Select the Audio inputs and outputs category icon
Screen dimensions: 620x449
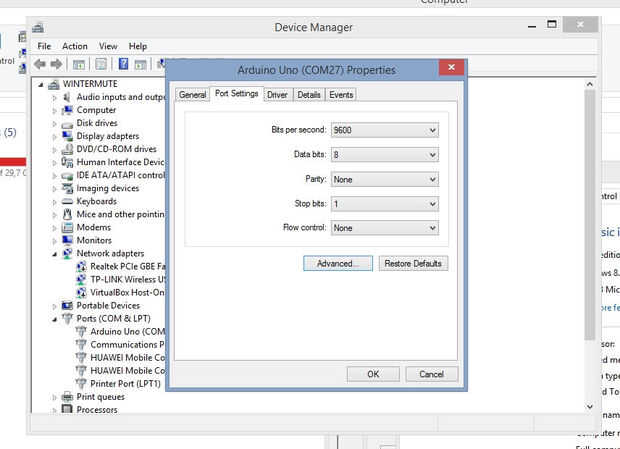67,97
